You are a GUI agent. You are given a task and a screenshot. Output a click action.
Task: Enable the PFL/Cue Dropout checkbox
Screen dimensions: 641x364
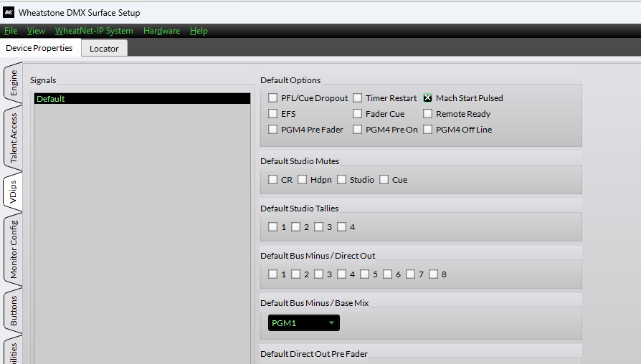272,98
